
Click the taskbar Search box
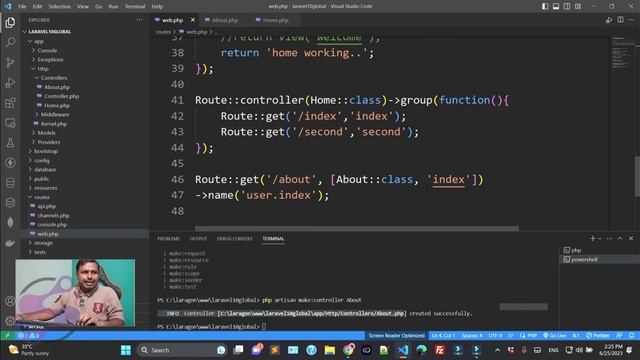pos(182,350)
